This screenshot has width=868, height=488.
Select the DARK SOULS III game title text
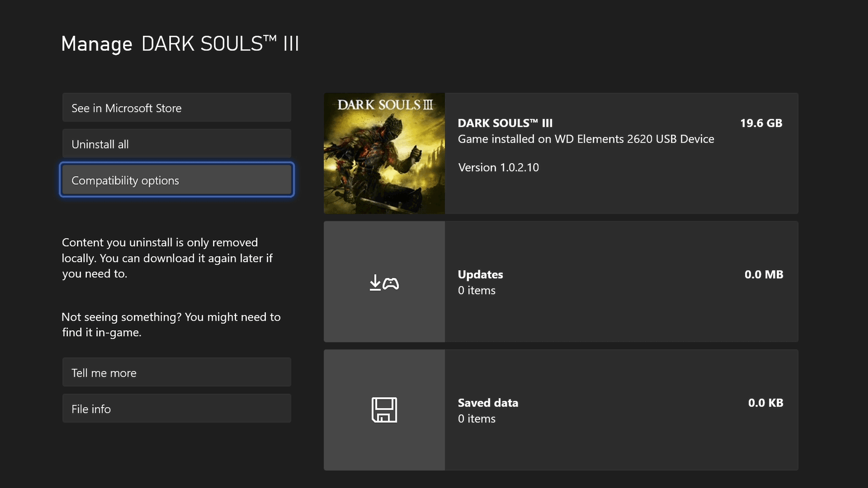click(505, 123)
